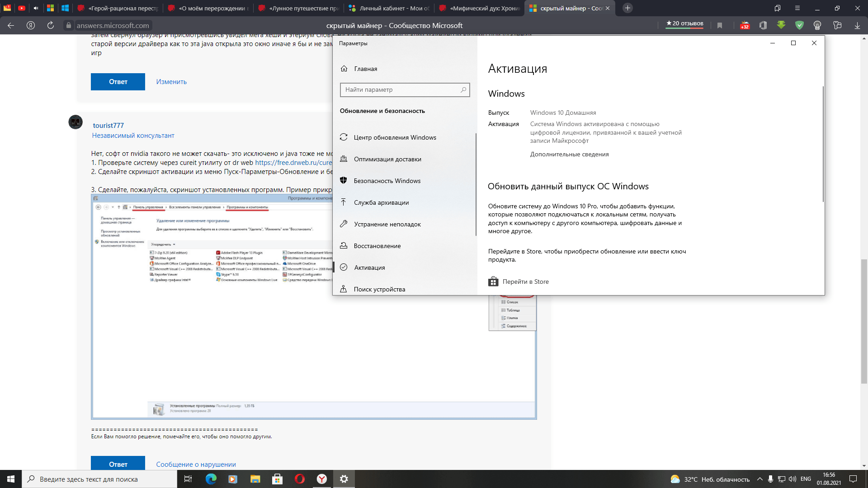This screenshot has width=868, height=488.
Task: Launch Microsoft Edge from taskbar
Action: click(x=211, y=479)
